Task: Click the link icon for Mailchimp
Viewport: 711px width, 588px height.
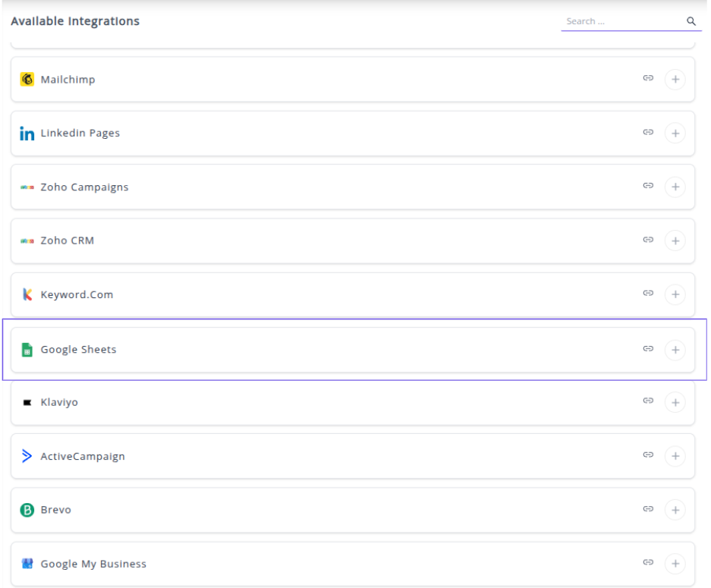Action: click(648, 78)
